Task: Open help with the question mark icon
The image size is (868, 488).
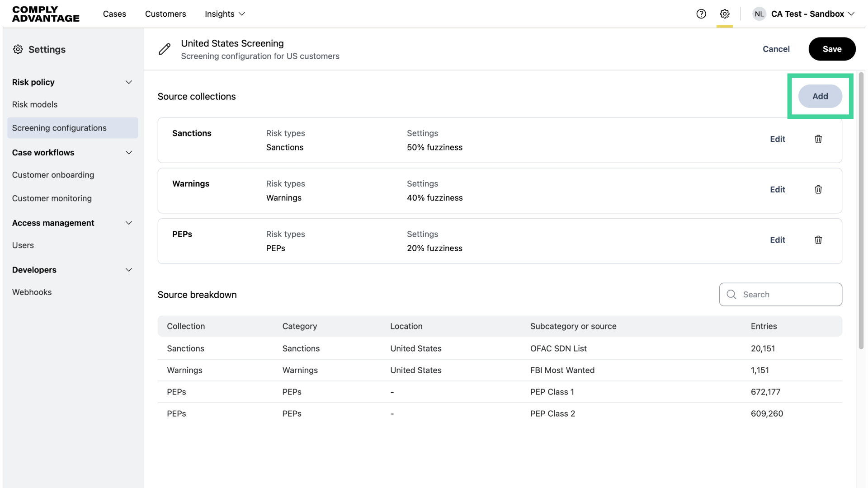Action: (x=701, y=14)
